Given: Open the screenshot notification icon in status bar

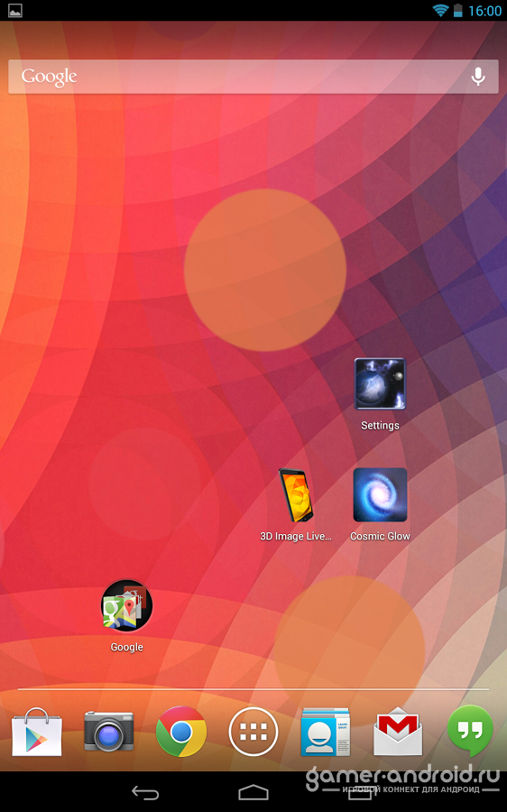Looking at the screenshot, I should coord(15,10).
